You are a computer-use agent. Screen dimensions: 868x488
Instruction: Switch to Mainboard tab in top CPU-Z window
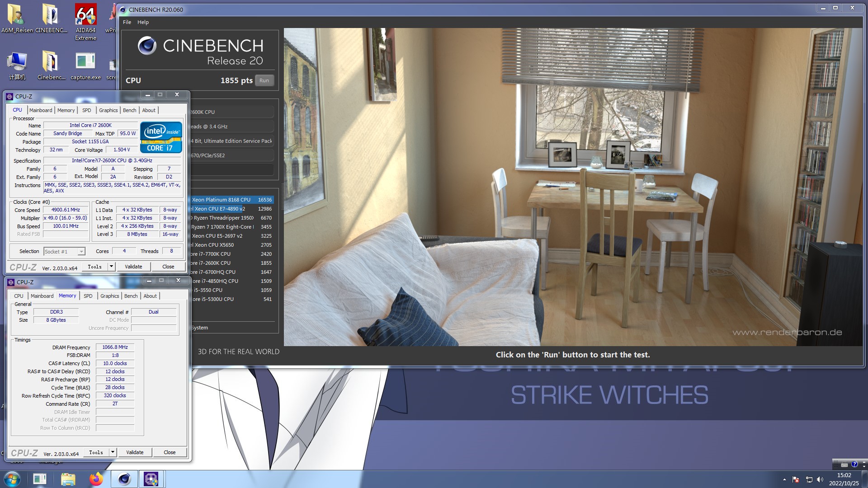tap(41, 110)
